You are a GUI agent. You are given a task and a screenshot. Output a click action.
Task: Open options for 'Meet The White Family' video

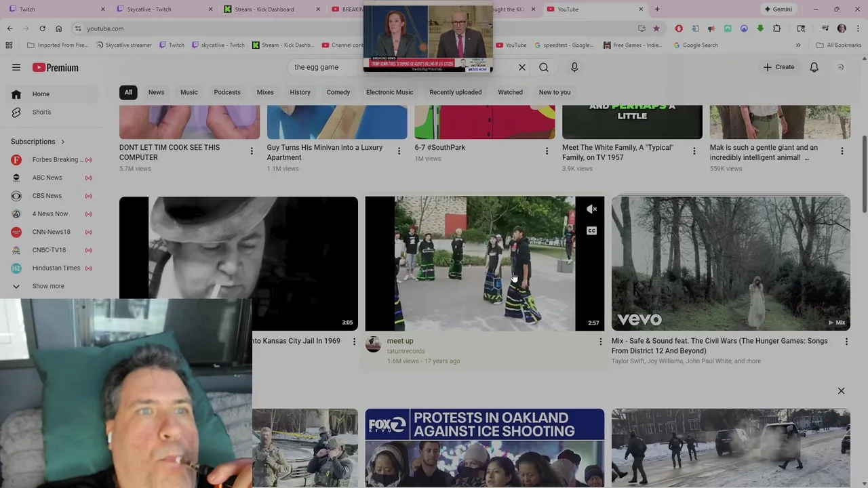[694, 151]
